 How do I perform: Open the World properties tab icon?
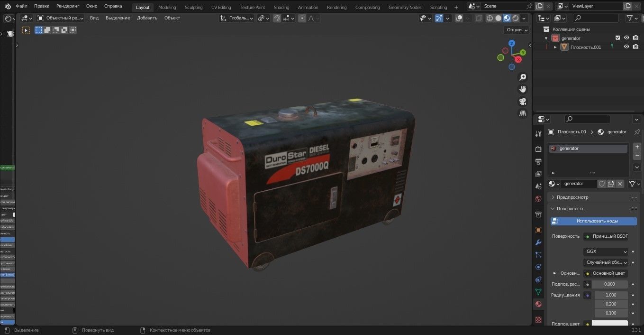tap(538, 199)
